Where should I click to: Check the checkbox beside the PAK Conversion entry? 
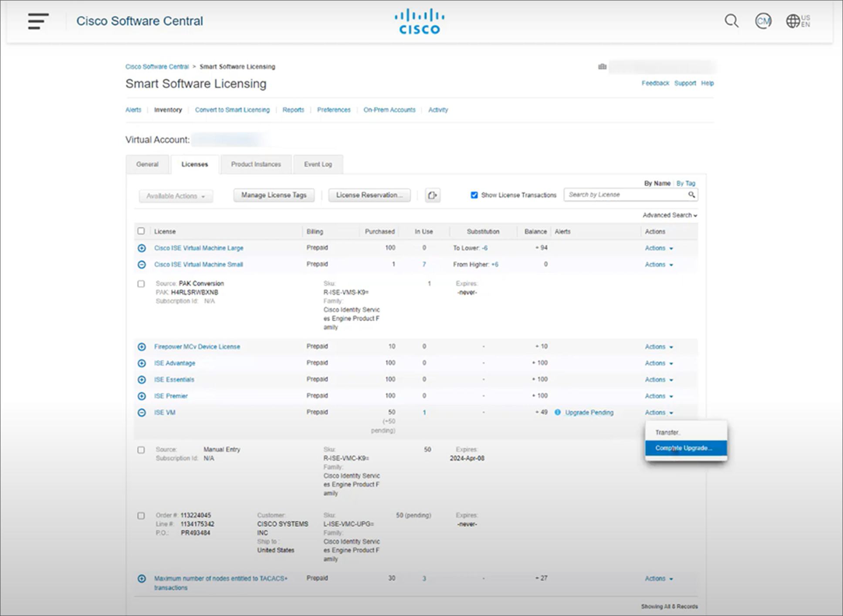click(x=141, y=284)
